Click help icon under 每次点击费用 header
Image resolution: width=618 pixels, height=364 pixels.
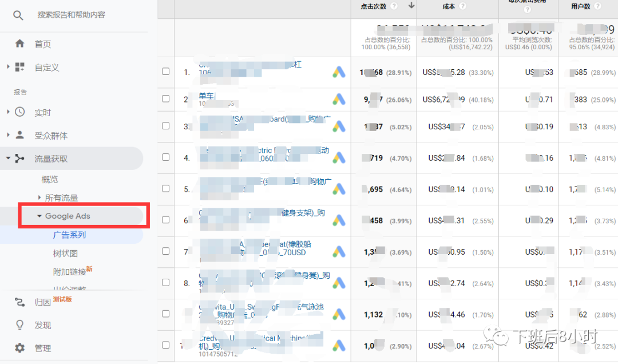pyautogui.click(x=528, y=9)
